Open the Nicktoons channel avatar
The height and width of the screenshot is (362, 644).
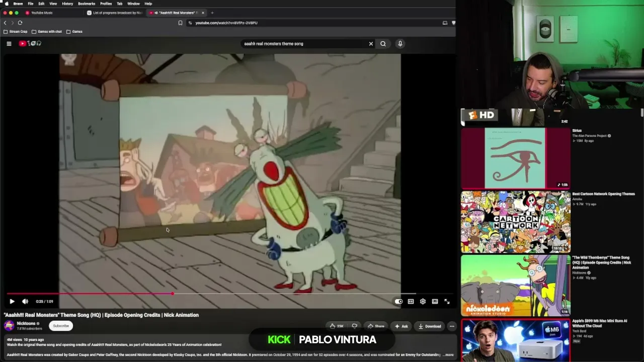[x=9, y=326]
